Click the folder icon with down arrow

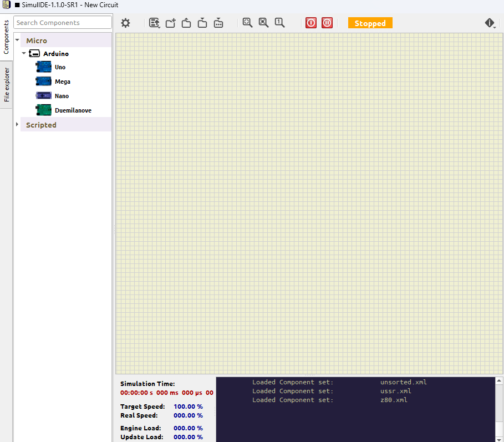coord(202,23)
